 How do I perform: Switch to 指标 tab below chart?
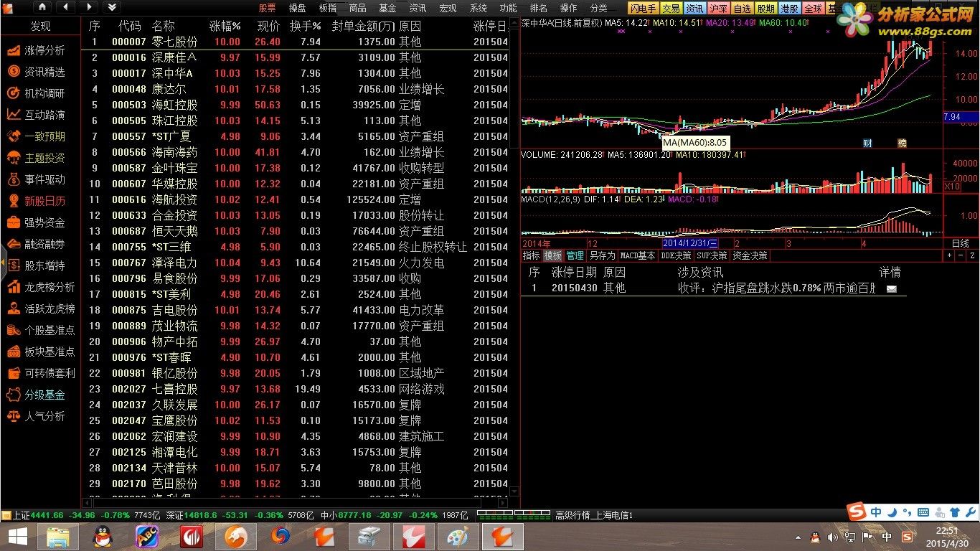click(531, 255)
